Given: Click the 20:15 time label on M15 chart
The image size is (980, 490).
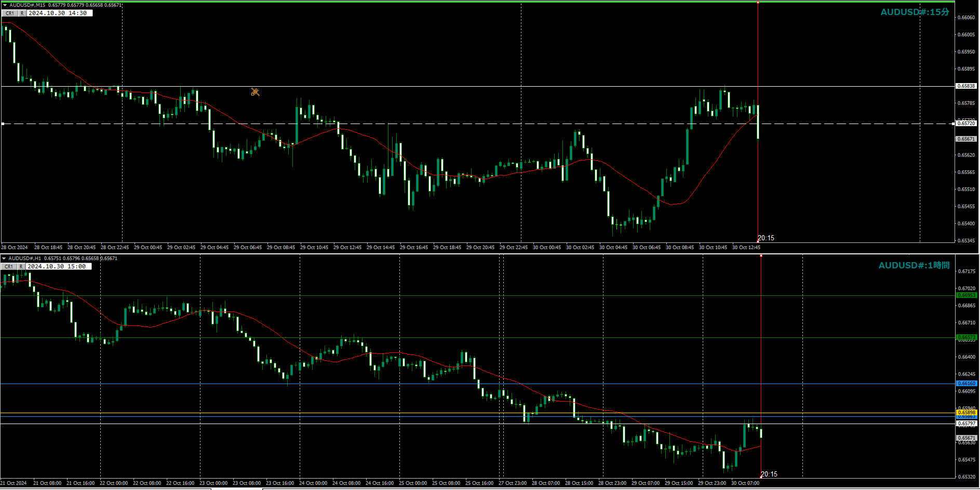Looking at the screenshot, I should (x=766, y=238).
